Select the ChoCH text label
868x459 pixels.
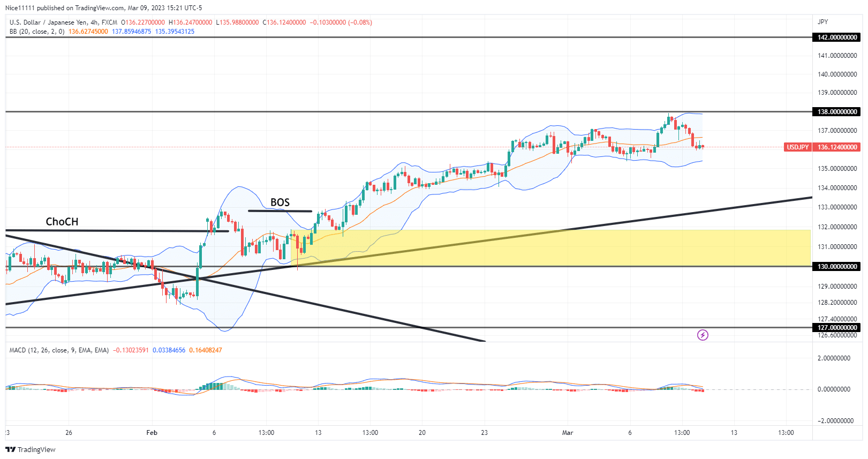pos(62,222)
